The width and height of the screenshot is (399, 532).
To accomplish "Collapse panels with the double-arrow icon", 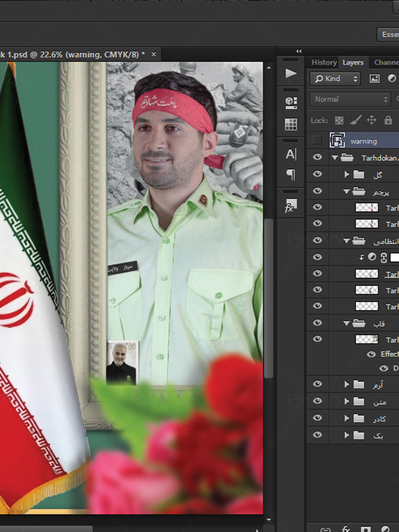I will click(299, 51).
